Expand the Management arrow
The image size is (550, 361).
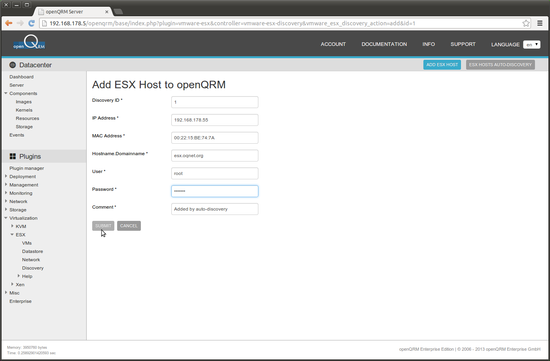6,185
